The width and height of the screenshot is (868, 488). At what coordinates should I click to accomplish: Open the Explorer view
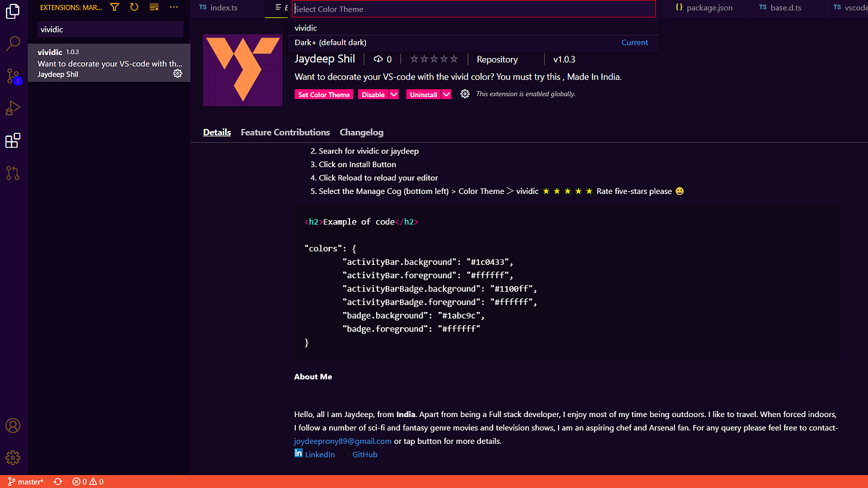pos(12,11)
